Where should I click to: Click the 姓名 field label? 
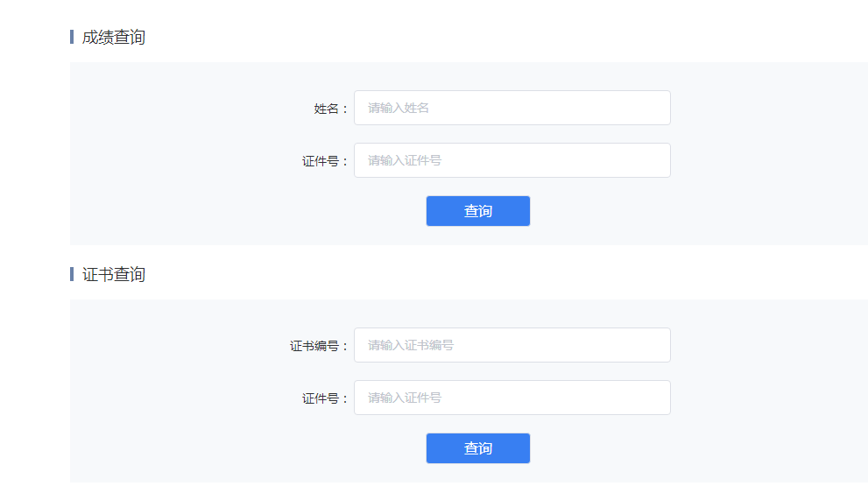click(x=330, y=109)
